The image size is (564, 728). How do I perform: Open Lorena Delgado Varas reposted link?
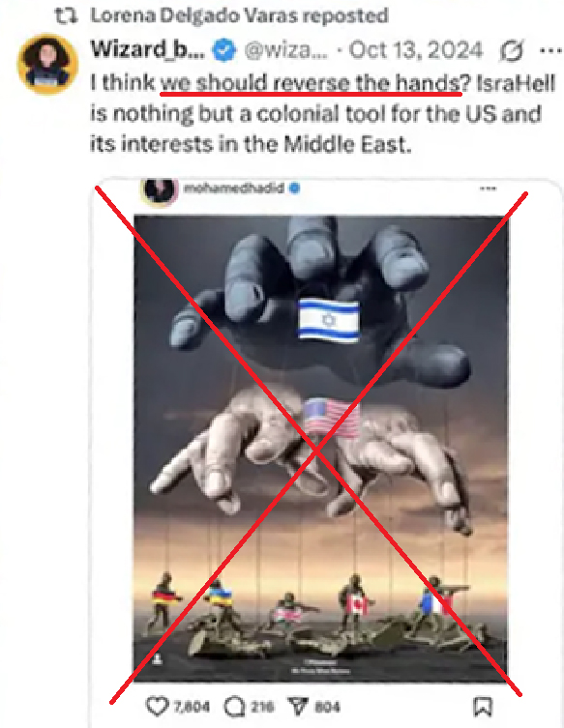pyautogui.click(x=239, y=15)
